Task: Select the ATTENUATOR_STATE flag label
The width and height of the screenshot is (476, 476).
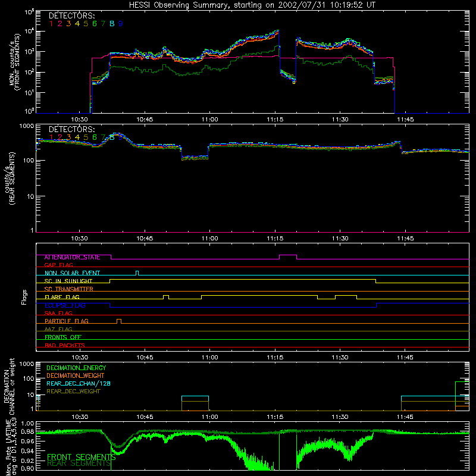Action: tap(72, 257)
